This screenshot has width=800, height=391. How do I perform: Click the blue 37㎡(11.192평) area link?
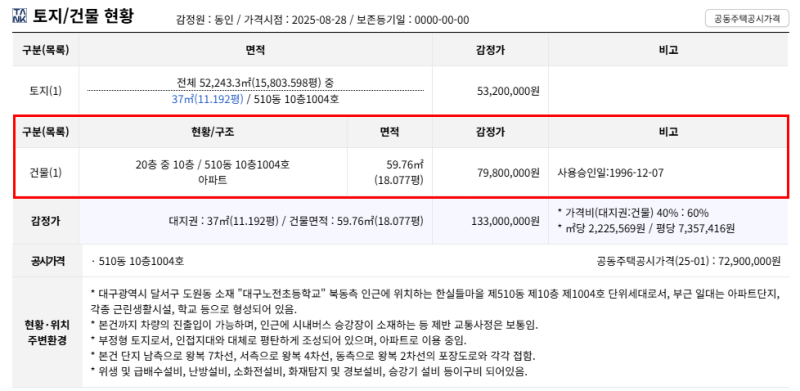(x=208, y=99)
